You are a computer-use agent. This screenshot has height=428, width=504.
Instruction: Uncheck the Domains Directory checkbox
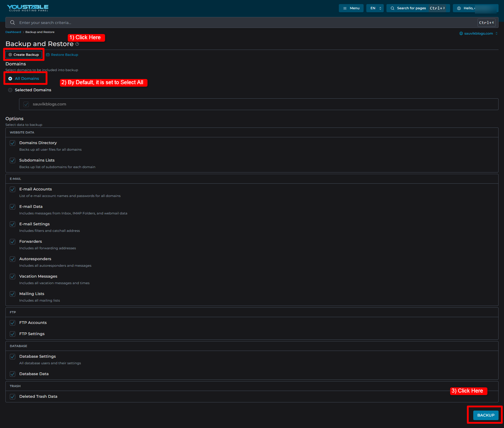click(13, 143)
